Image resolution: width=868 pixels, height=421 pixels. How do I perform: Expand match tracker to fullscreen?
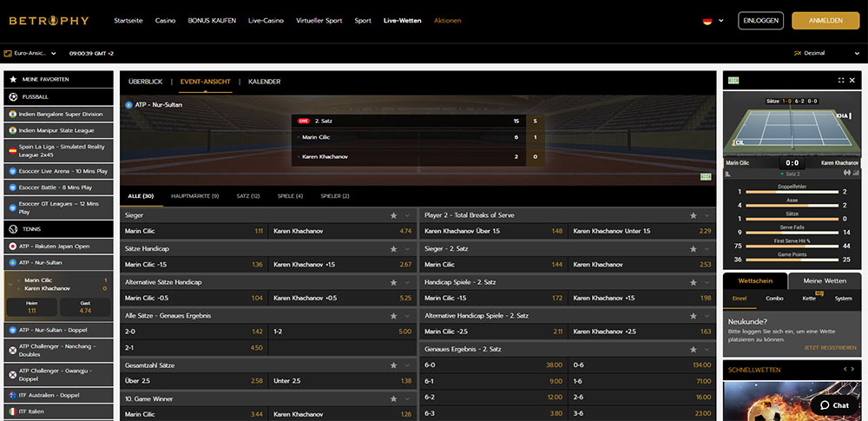841,81
